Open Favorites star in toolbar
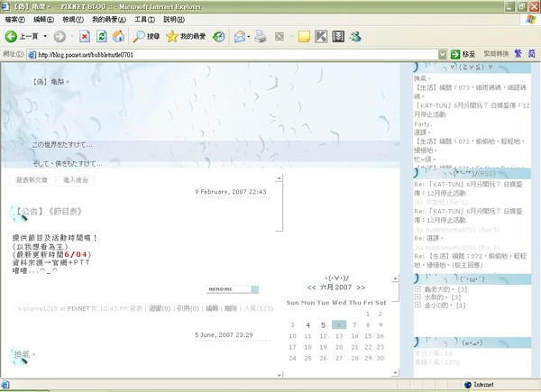541x392 pixels. point(186,36)
